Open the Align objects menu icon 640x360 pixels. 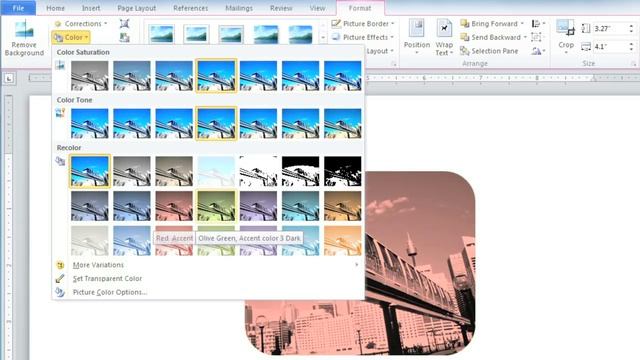[538, 24]
